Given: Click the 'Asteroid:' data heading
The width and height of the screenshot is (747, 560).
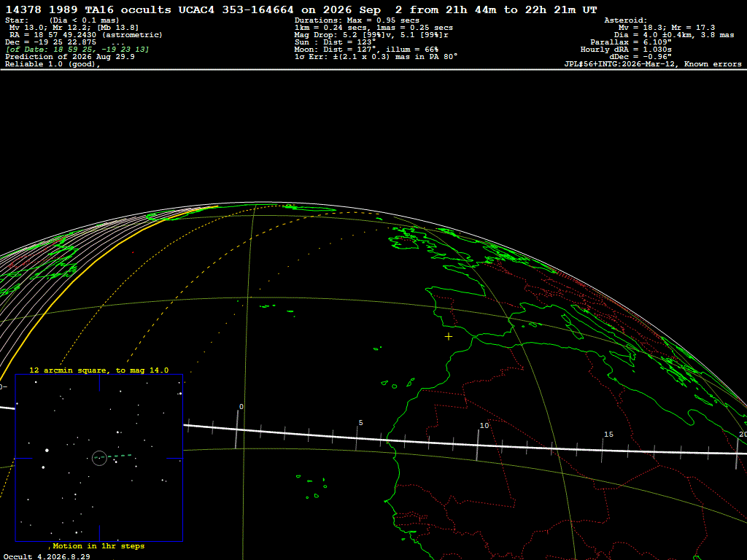Looking at the screenshot, I should 625,20.
